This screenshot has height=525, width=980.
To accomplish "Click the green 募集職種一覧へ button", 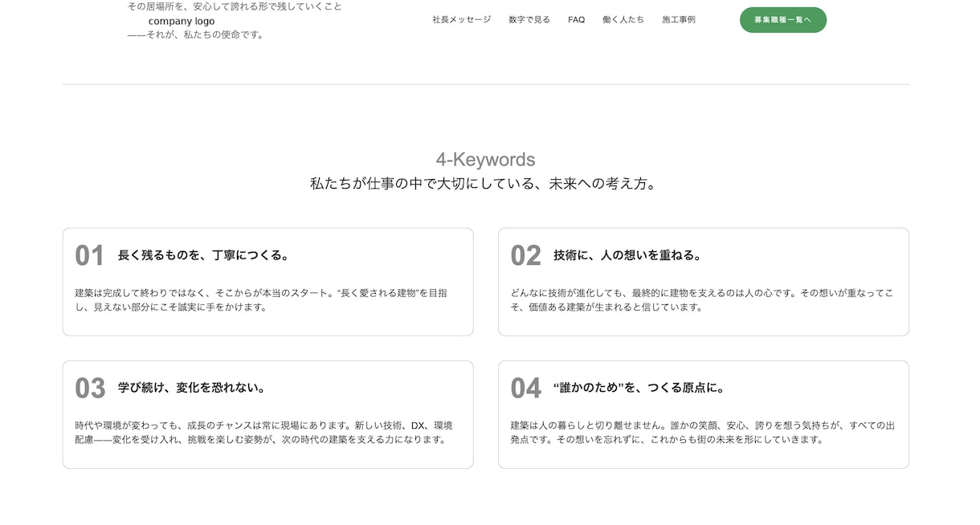I will 782,20.
